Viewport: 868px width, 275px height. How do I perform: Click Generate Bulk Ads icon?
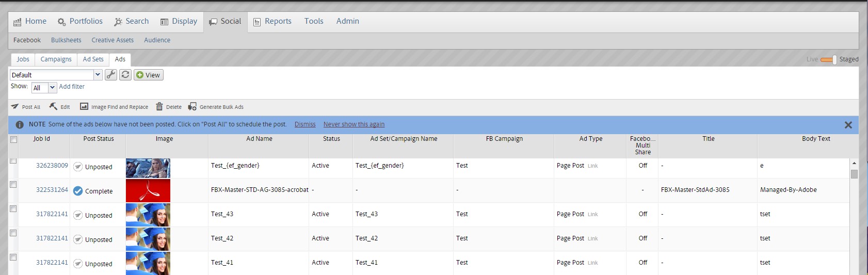point(192,107)
